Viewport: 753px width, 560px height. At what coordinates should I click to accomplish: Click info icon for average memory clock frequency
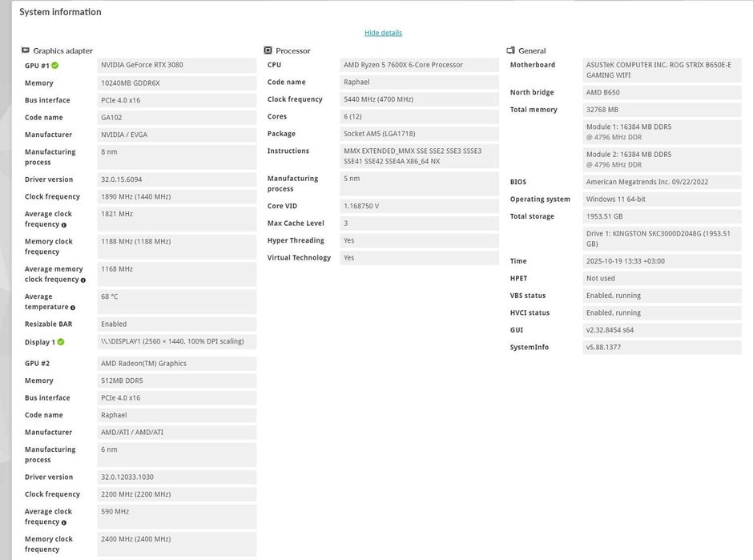[x=83, y=280]
